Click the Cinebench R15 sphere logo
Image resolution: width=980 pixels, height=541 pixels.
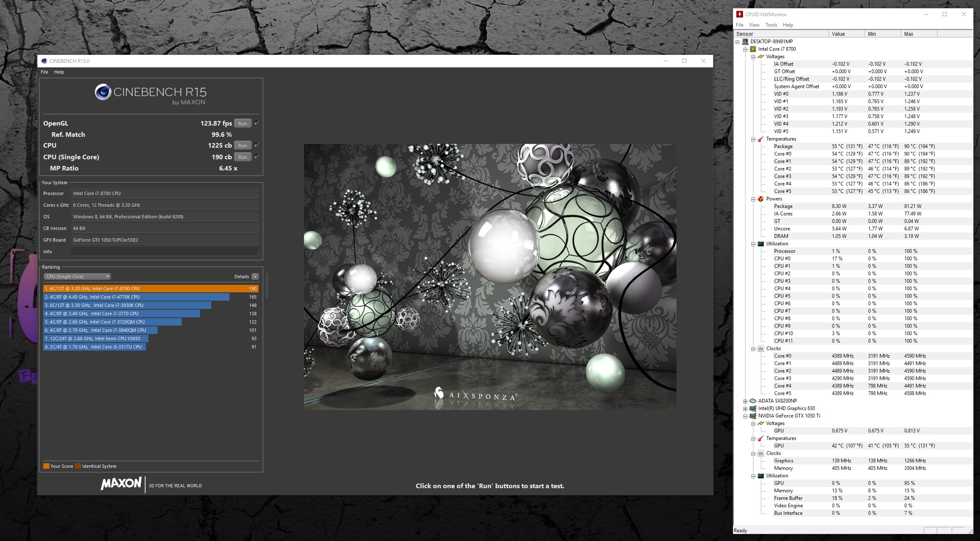pos(103,92)
